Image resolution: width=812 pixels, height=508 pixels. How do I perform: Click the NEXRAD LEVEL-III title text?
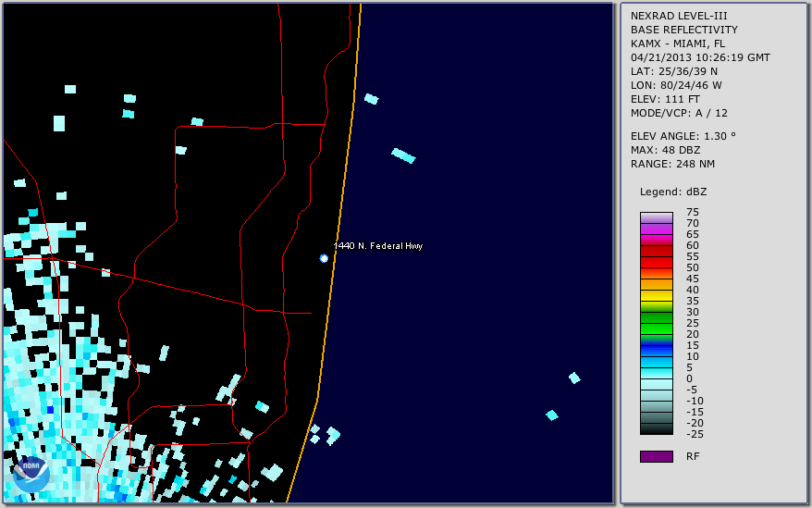[679, 16]
